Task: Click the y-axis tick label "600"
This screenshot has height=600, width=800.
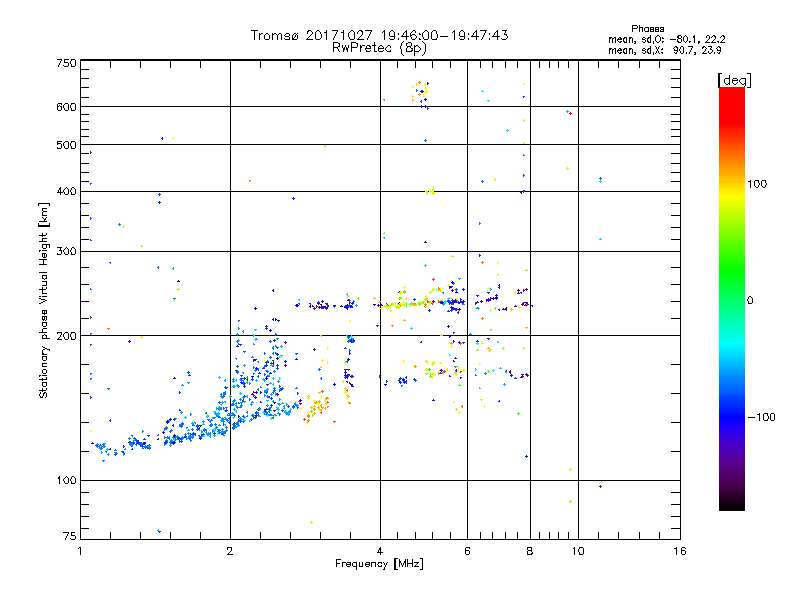Action: click(66, 107)
